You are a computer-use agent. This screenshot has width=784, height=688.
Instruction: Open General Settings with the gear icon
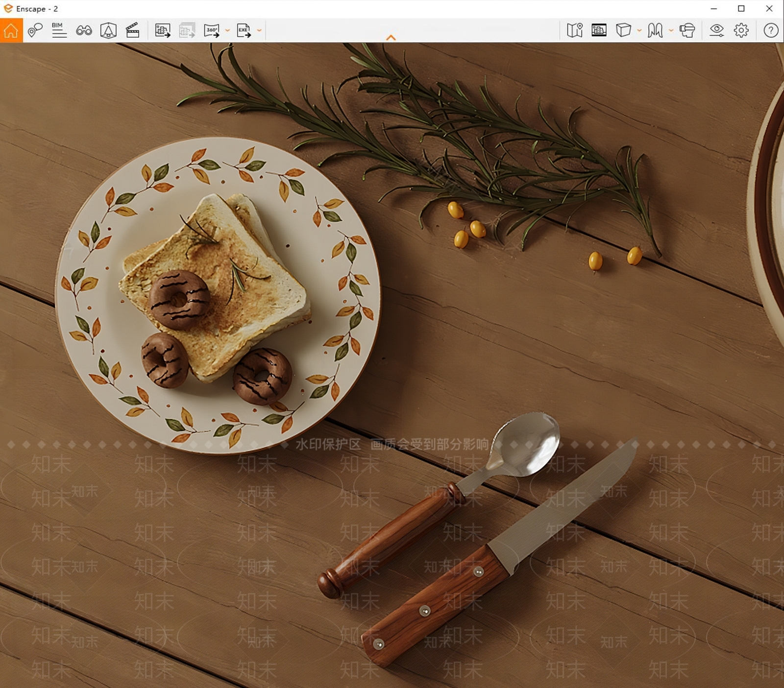[741, 30]
